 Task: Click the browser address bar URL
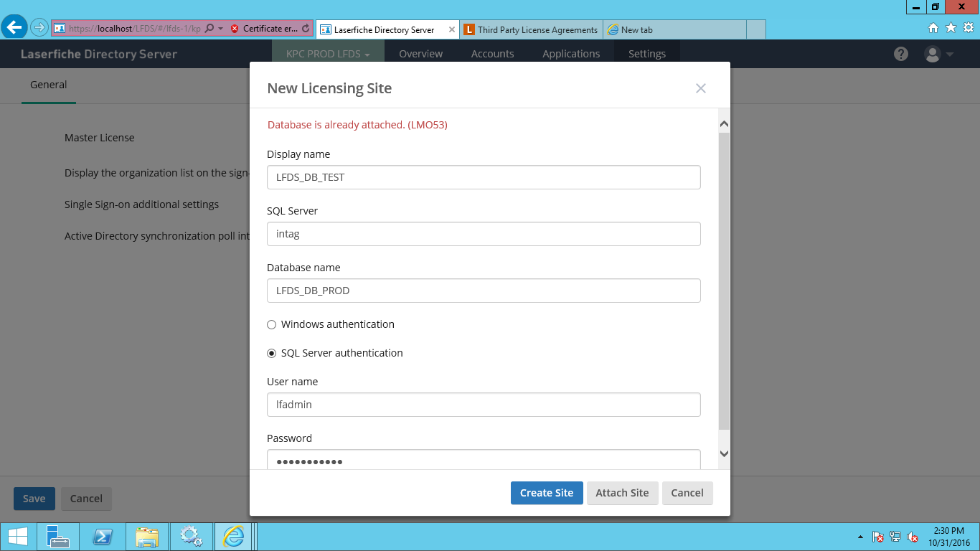point(135,29)
